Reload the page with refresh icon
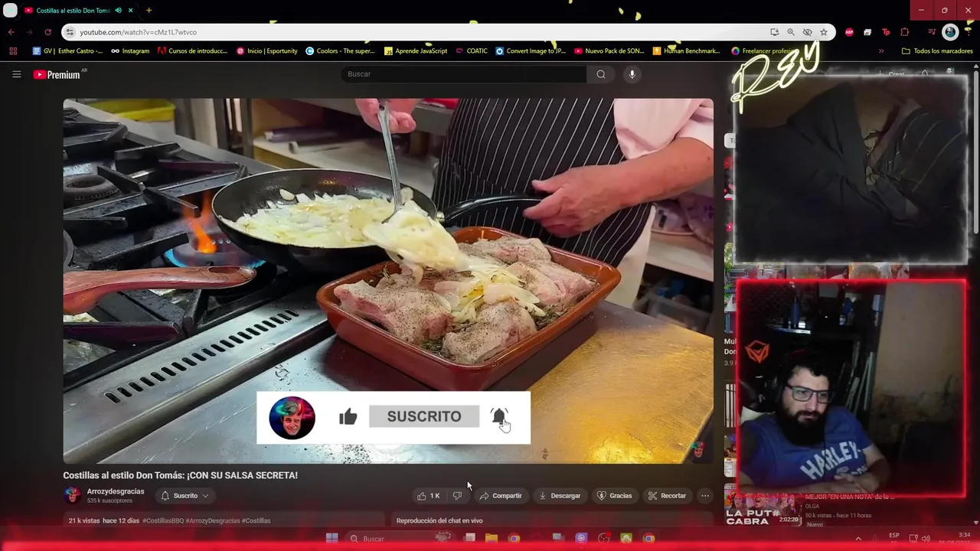The height and width of the screenshot is (551, 980). point(47,32)
